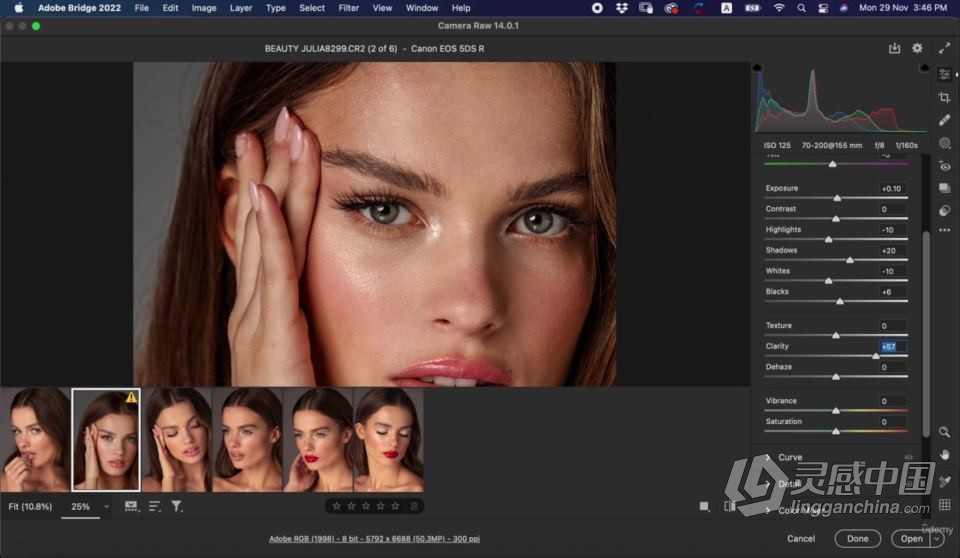
Task: Click the single view mode icon
Action: coord(704,506)
